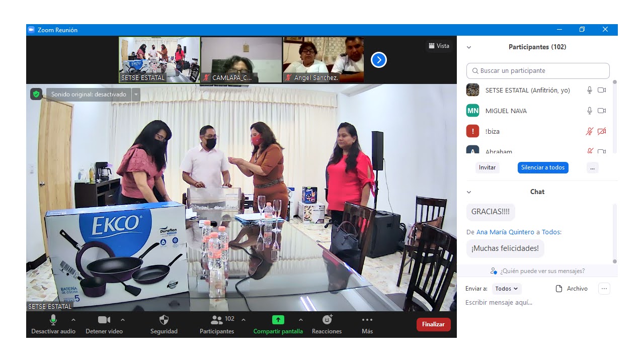Click participant name MIGUEL NAVA
Screen dimensions: 644x362
[506, 111]
